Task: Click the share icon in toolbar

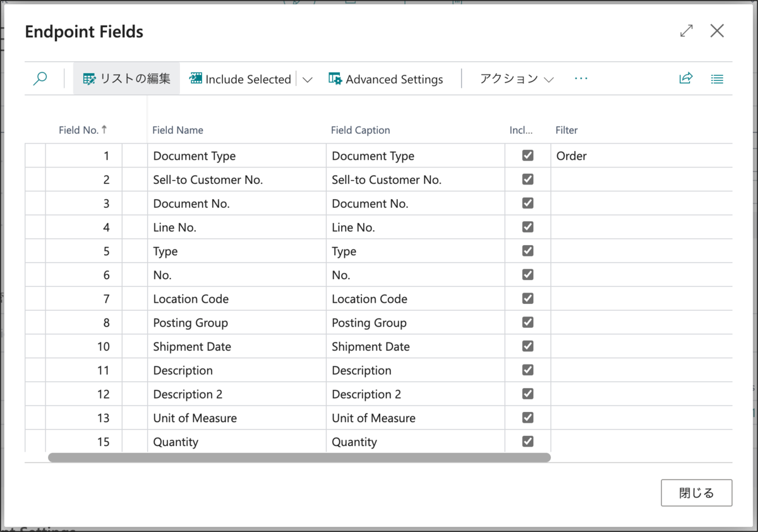Action: (x=686, y=79)
